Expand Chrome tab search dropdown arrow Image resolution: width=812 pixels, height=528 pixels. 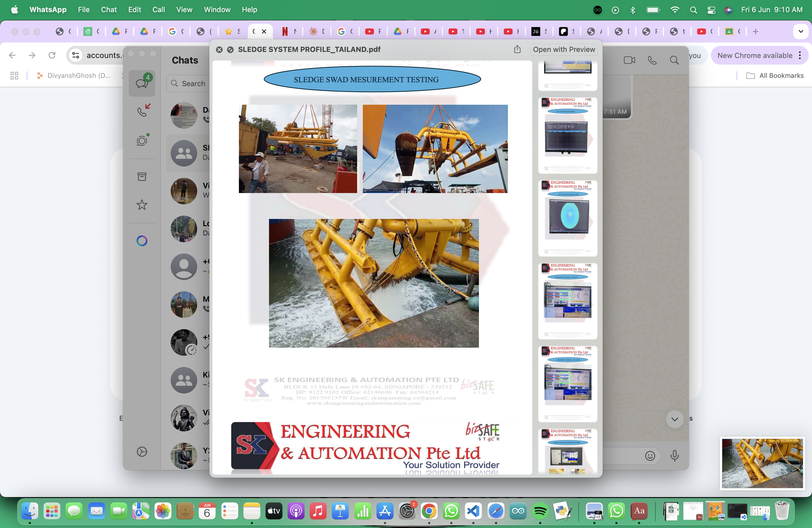[x=801, y=31]
